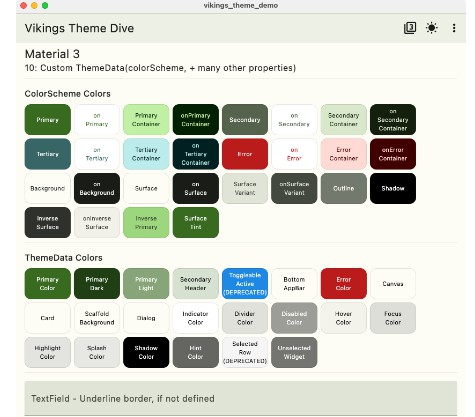
Task: Click the red Error swatch in ColorScheme
Action: 245,154
